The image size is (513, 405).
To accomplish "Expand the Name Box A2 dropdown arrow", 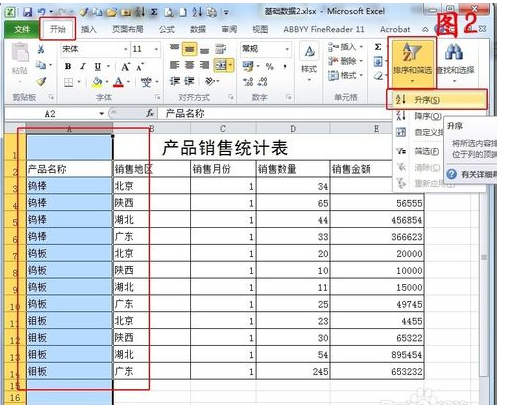I will click(x=101, y=114).
